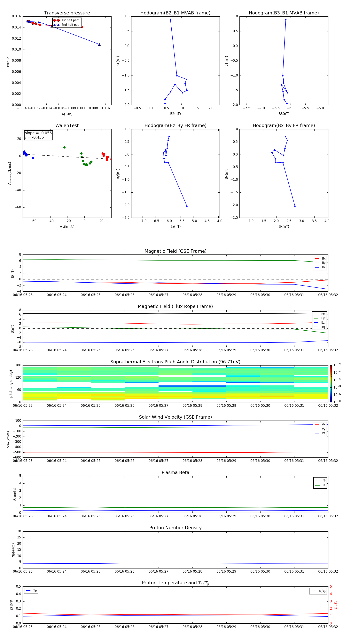Click the "Proton Number Density" title
This screenshot has height=644, width=351.
(175, 528)
